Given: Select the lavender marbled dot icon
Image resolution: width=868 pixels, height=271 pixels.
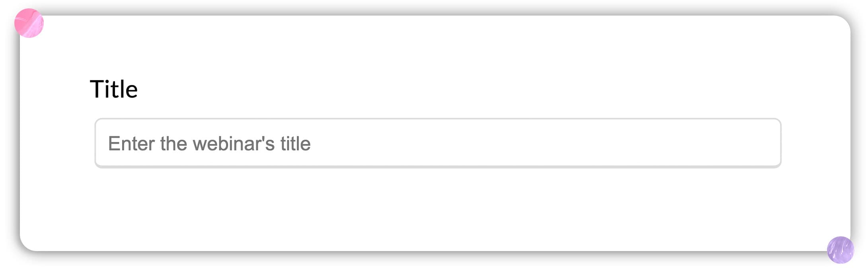Looking at the screenshot, I should pos(840,250).
